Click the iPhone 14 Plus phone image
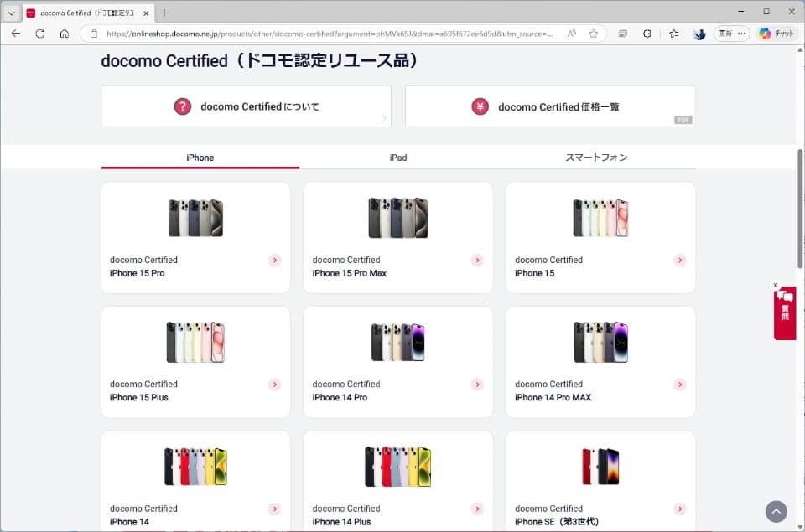This screenshot has width=805, height=532. pyautogui.click(x=397, y=467)
